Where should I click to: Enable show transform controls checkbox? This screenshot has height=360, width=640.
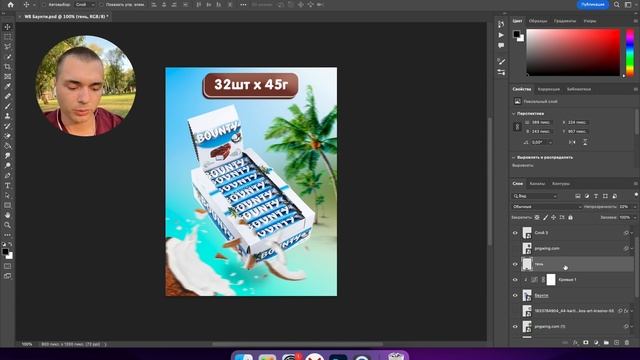tap(101, 4)
